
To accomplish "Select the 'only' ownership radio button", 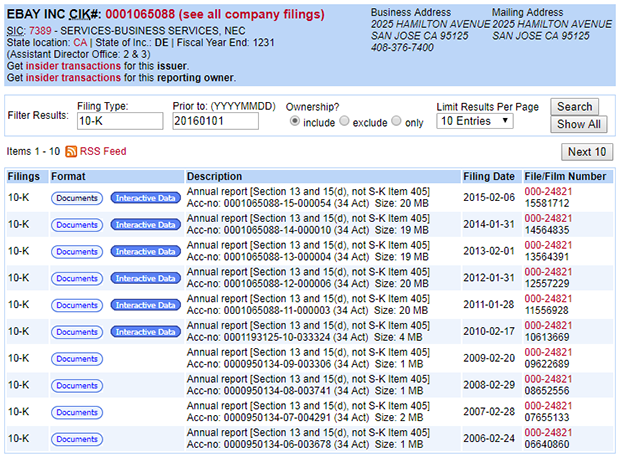I will [396, 121].
